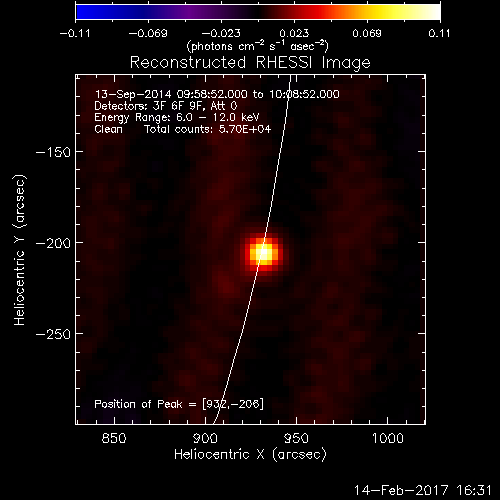500x500 pixels.
Task: Click the units label 'photons cm-2 s-1 asec-2'
Action: coord(258,46)
